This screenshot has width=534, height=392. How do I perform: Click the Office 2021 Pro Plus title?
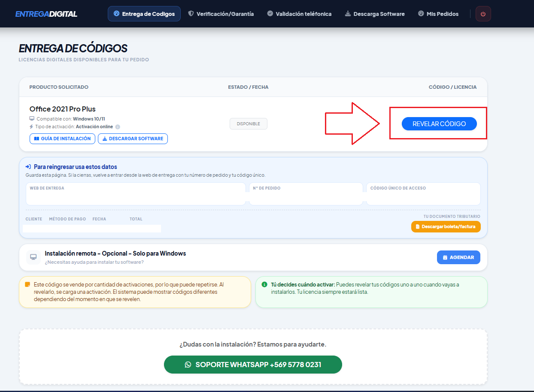pos(63,109)
